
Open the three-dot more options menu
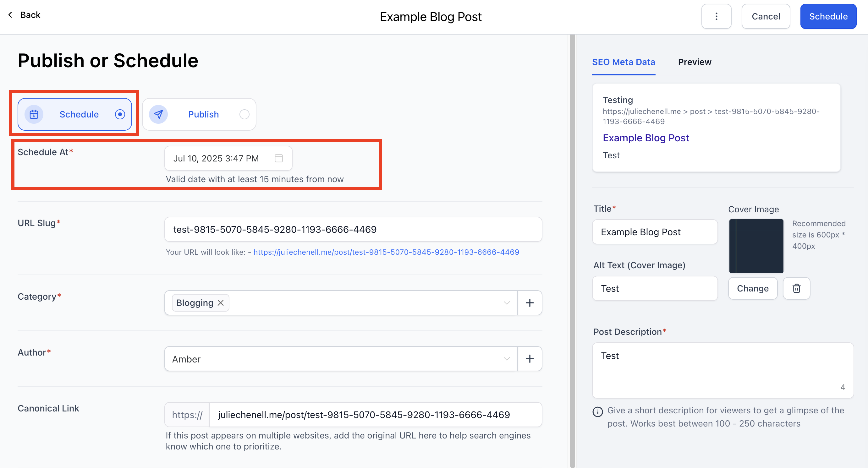click(716, 16)
